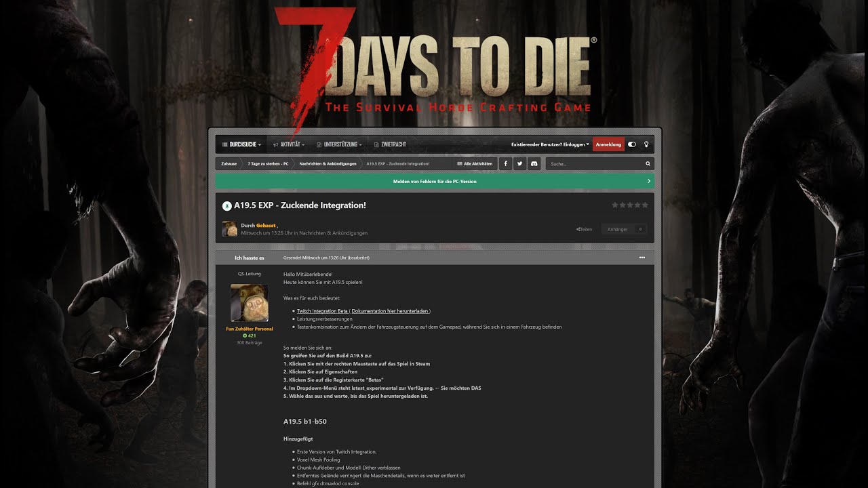This screenshot has height=488, width=868.
Task: Click the large poster avatar image
Action: pyautogui.click(x=249, y=303)
